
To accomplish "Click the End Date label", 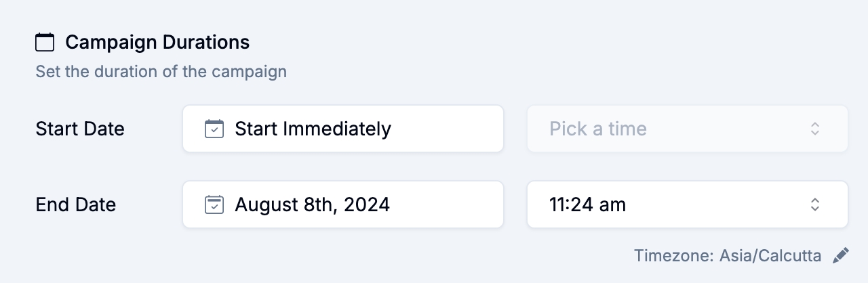I will coord(76,204).
